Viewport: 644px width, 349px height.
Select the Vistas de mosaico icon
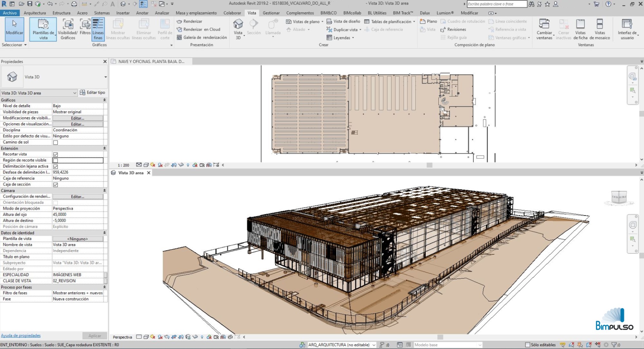[x=600, y=29]
